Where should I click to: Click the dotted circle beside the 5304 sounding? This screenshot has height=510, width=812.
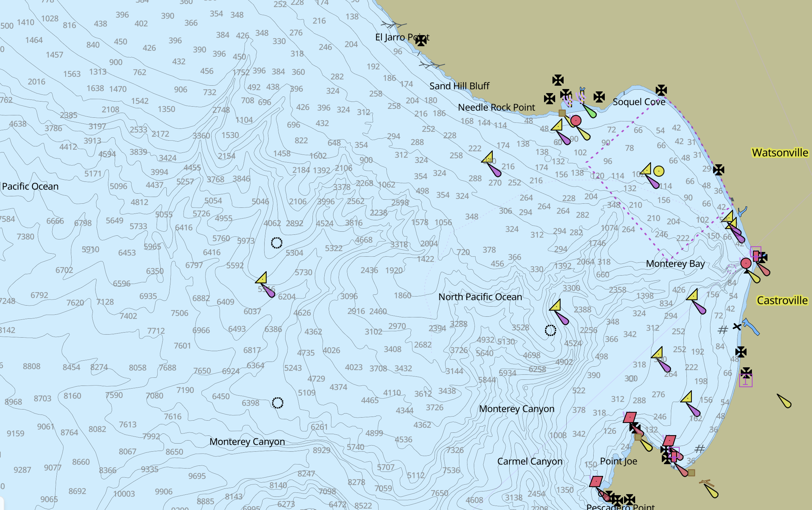tap(276, 243)
